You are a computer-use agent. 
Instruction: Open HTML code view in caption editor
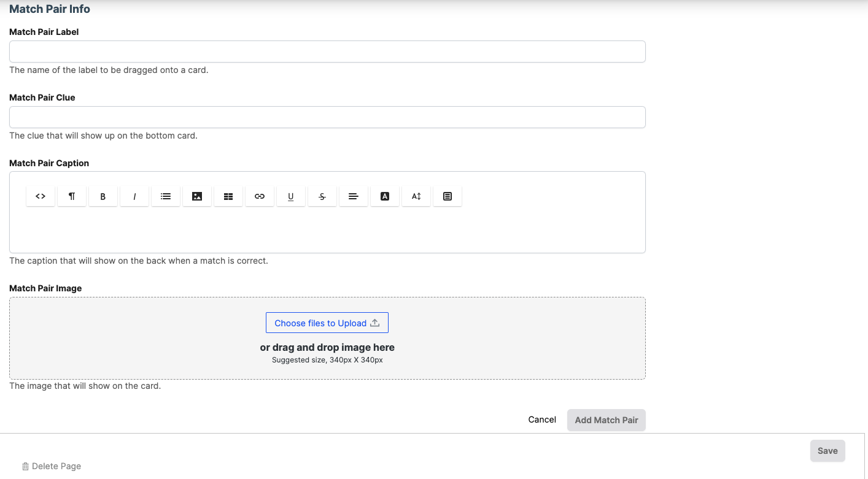tap(41, 196)
